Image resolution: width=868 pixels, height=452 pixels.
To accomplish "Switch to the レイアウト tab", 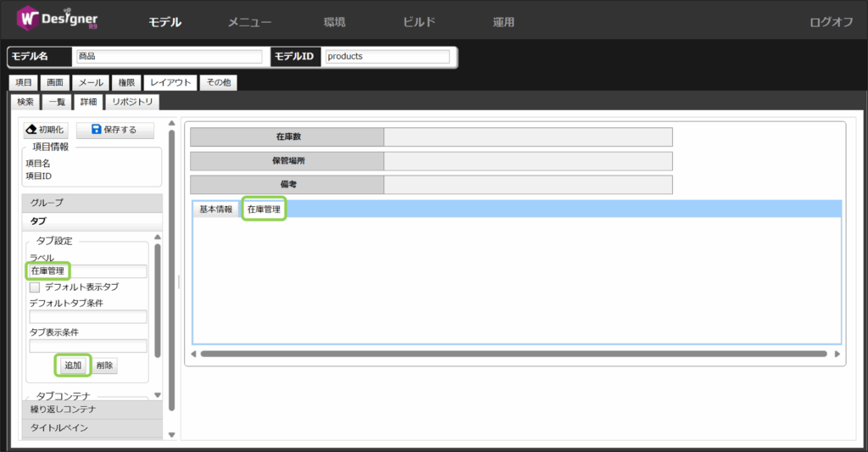I will 170,82.
